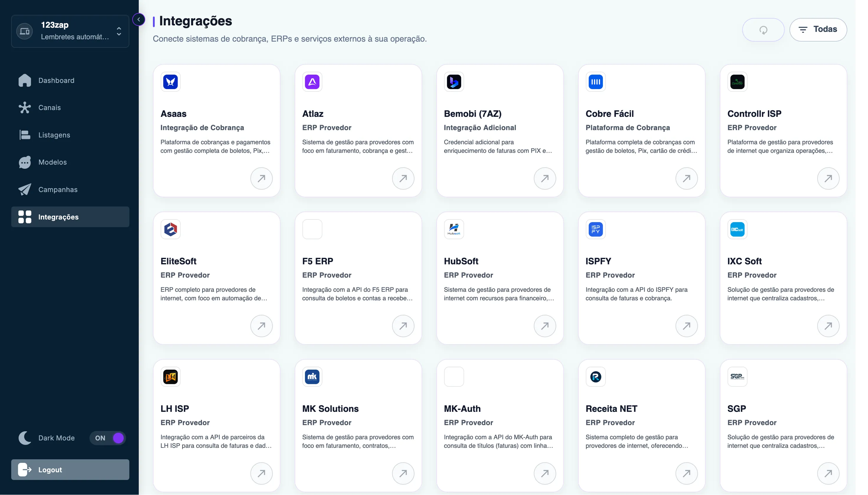Expand the 123zap workspace selector
868x495 pixels.
70,31
